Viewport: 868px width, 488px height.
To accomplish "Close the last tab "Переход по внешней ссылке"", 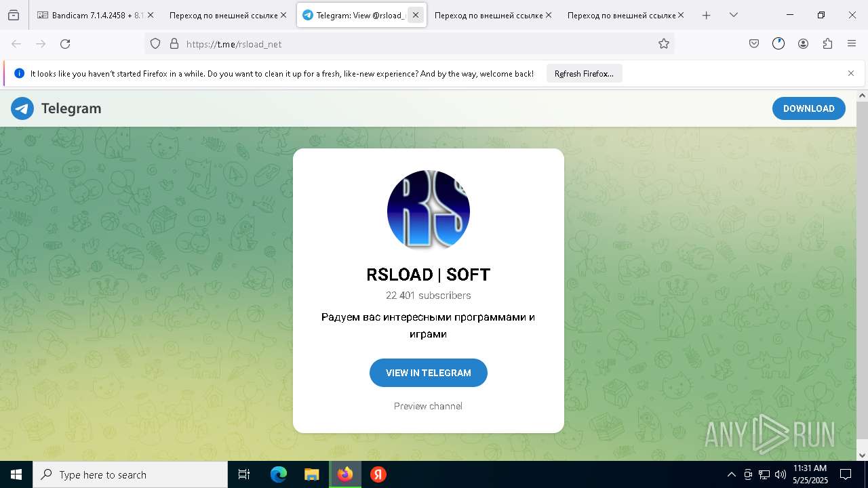I will (681, 15).
